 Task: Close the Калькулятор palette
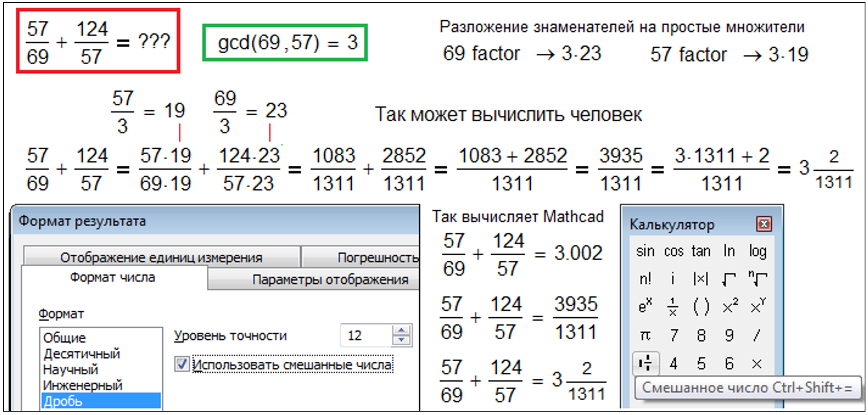click(x=764, y=224)
